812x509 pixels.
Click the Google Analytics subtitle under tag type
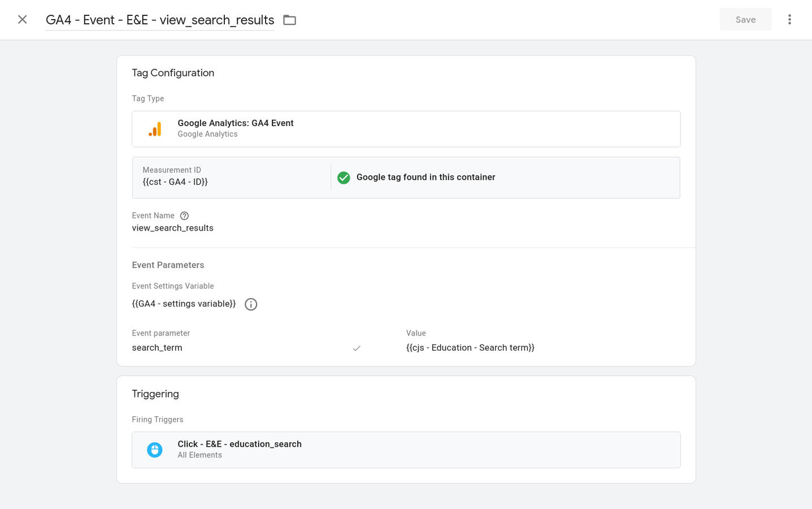(207, 134)
